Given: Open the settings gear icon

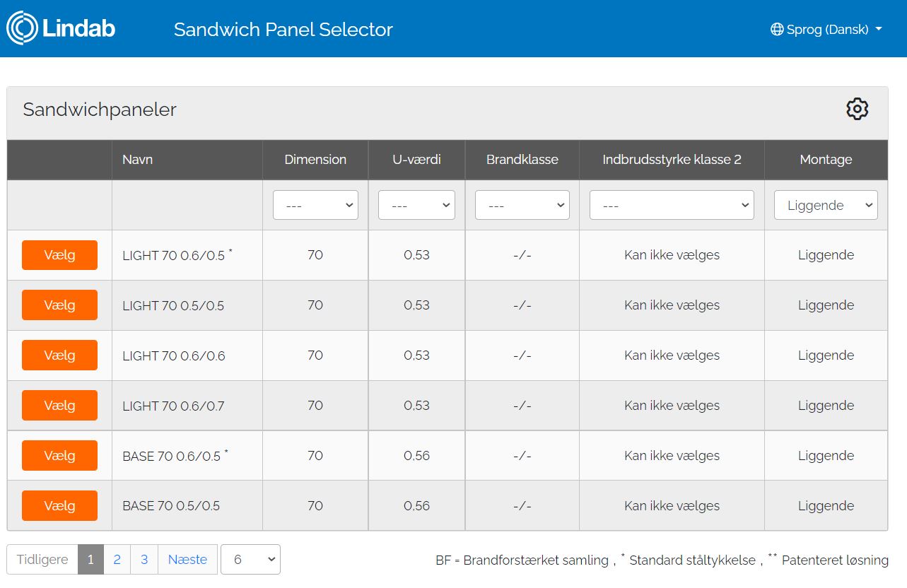Looking at the screenshot, I should pos(857,109).
